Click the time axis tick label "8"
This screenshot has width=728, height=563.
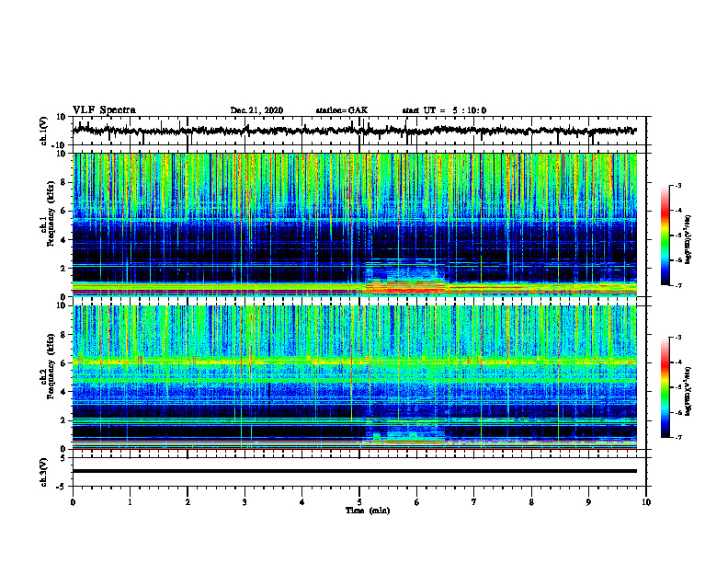[x=531, y=502]
